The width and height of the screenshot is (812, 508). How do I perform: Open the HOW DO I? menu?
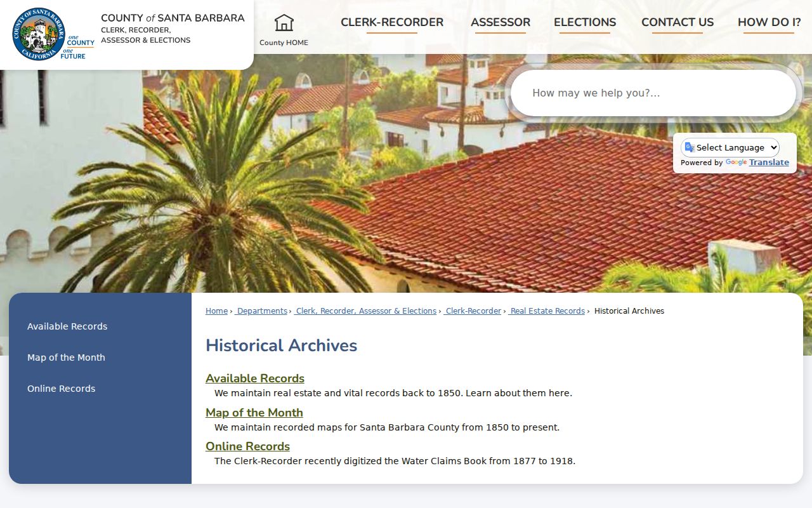click(x=769, y=22)
